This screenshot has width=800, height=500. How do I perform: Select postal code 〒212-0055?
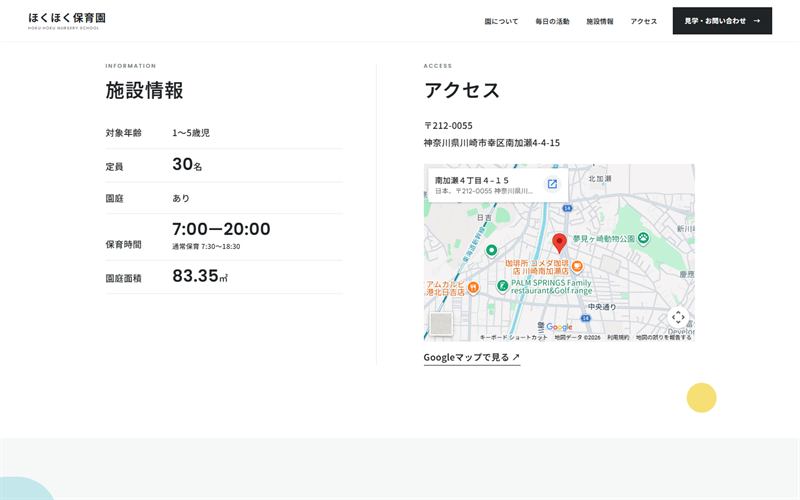[x=448, y=126]
